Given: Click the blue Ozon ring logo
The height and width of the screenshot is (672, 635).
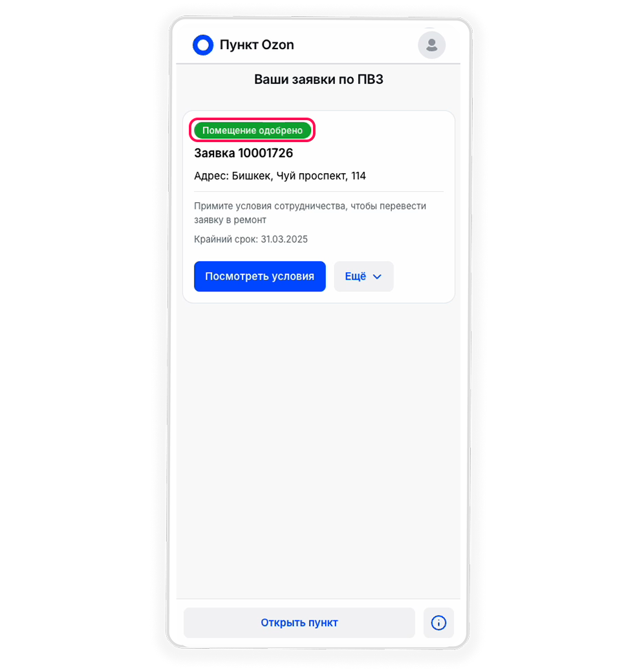Looking at the screenshot, I should coord(203,45).
